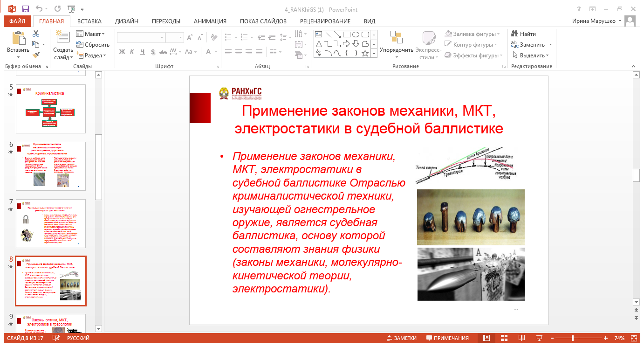Toggle bold Ж formatting
The height and width of the screenshot is (347, 644).
(122, 52)
